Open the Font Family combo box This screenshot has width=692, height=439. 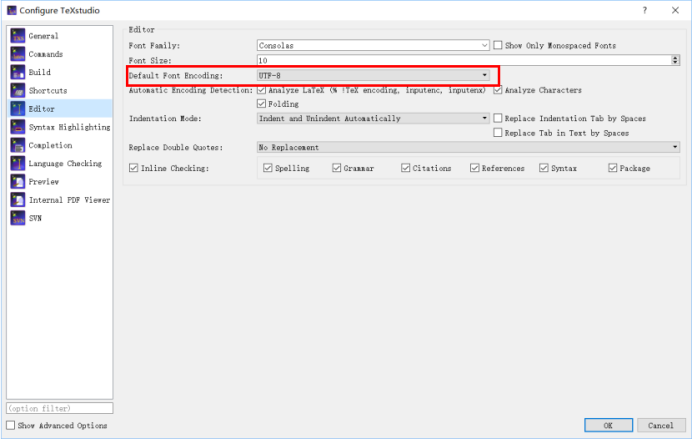[x=373, y=45]
